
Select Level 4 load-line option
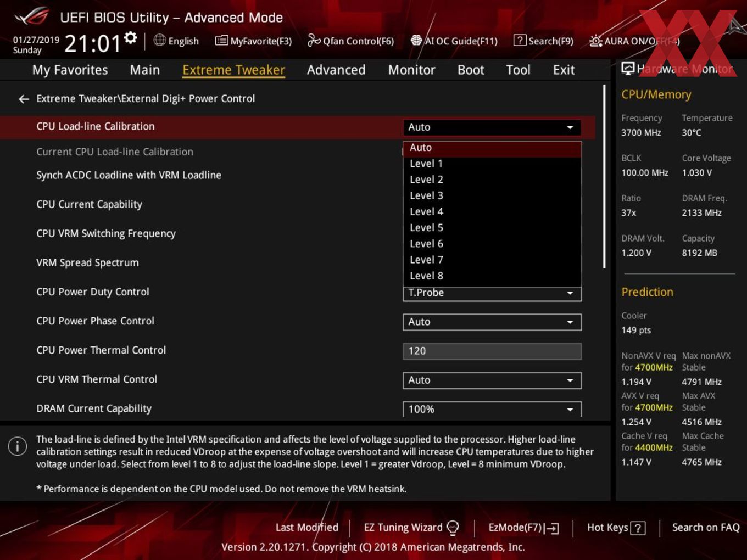(492, 211)
